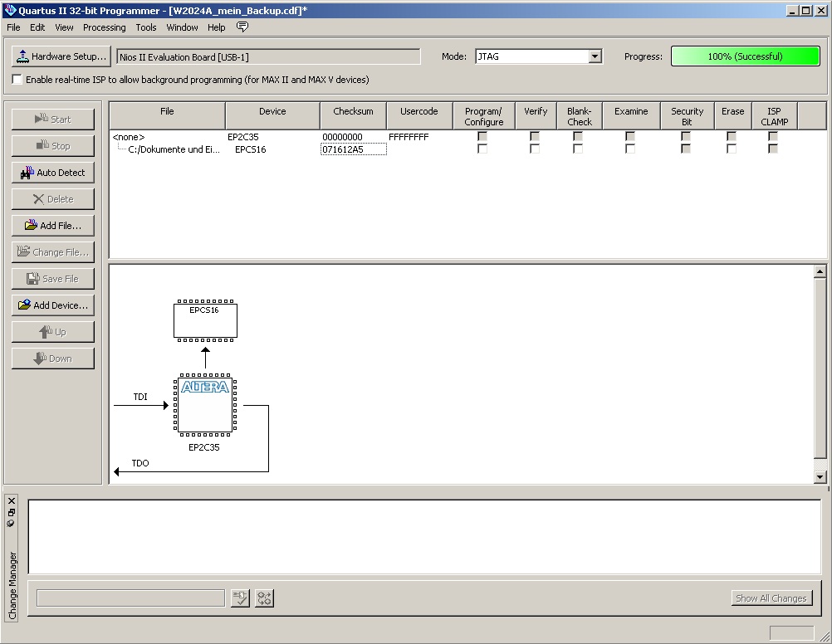Click EPCS16 device cell in table

251,149
